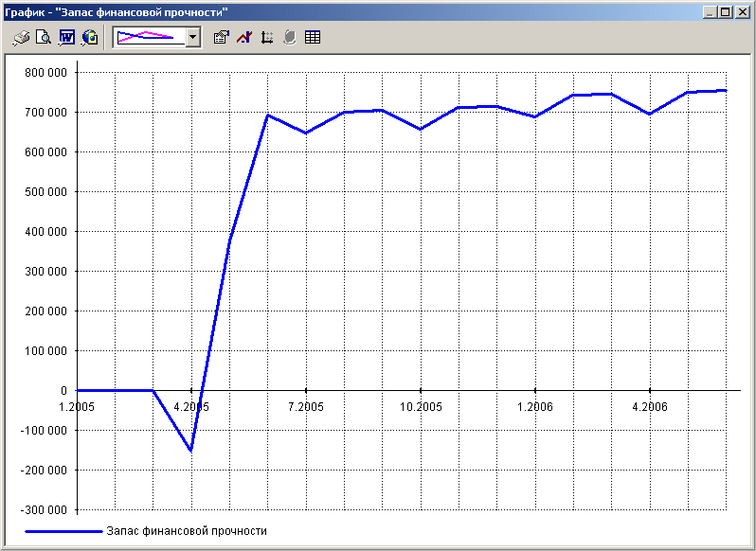Click the '-100 000' axis label
756x551 pixels.
click(43, 430)
